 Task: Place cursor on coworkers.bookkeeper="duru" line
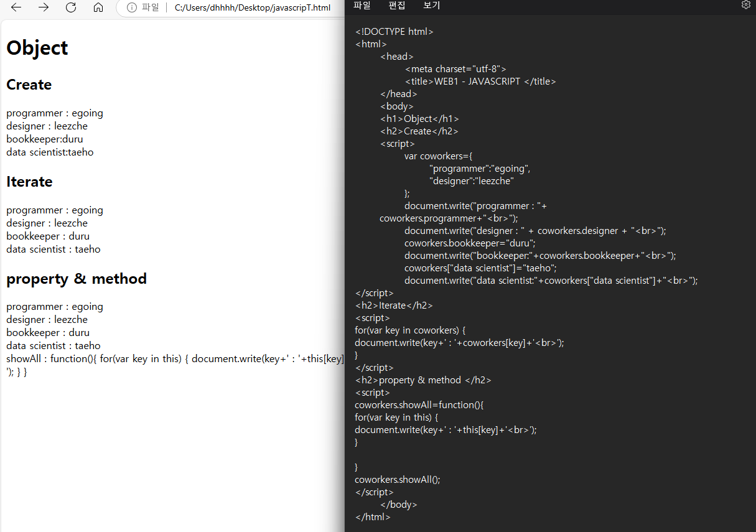(470, 243)
